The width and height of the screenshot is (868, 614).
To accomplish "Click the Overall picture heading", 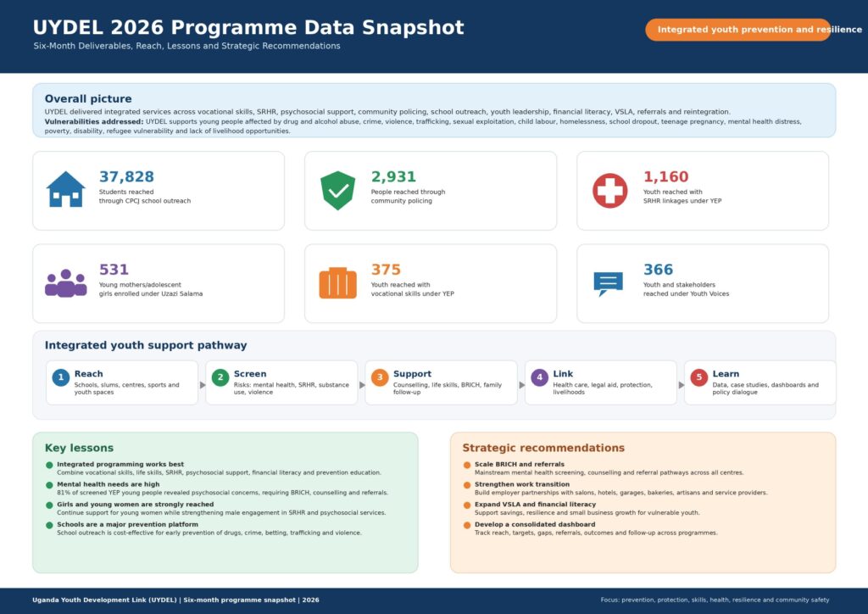I will [x=88, y=99].
